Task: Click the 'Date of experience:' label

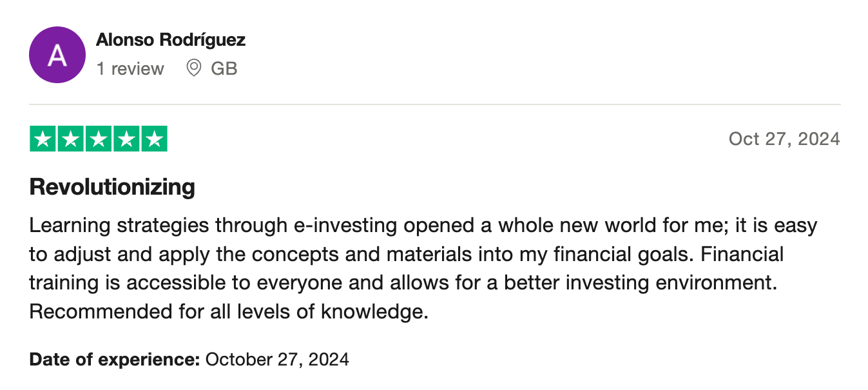Action: (115, 359)
